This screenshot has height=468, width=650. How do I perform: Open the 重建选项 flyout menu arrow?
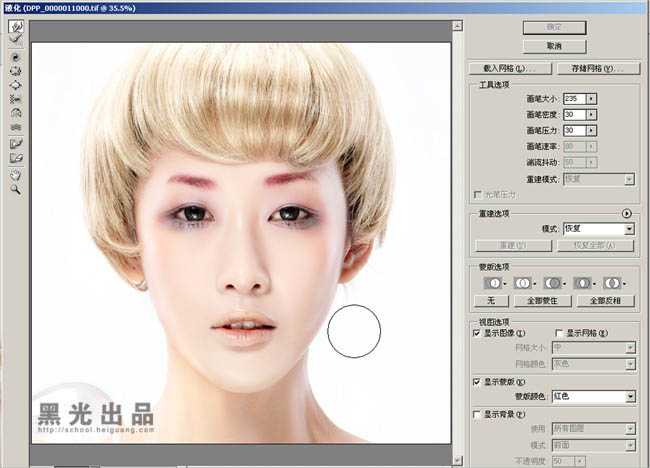point(626,213)
